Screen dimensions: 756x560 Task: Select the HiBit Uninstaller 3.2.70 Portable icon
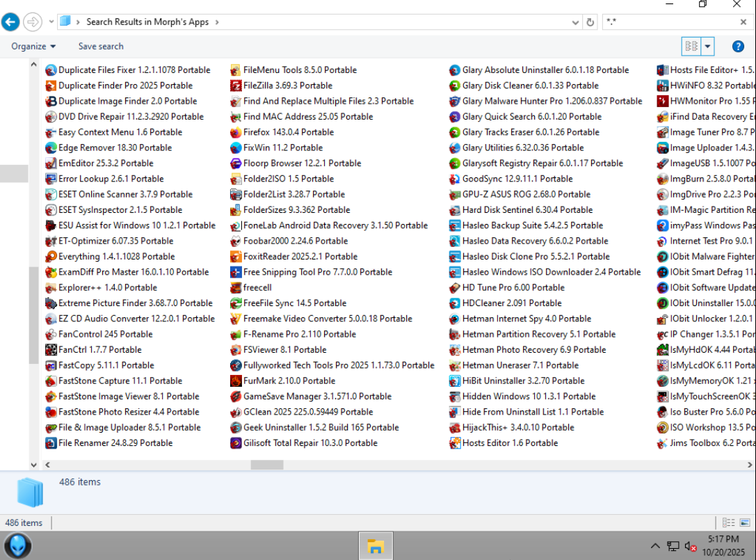click(x=454, y=381)
